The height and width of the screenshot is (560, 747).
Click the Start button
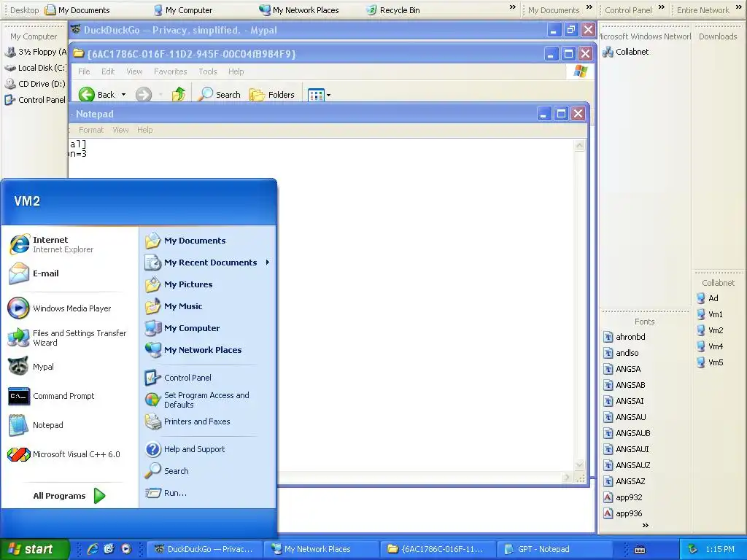pyautogui.click(x=35, y=549)
